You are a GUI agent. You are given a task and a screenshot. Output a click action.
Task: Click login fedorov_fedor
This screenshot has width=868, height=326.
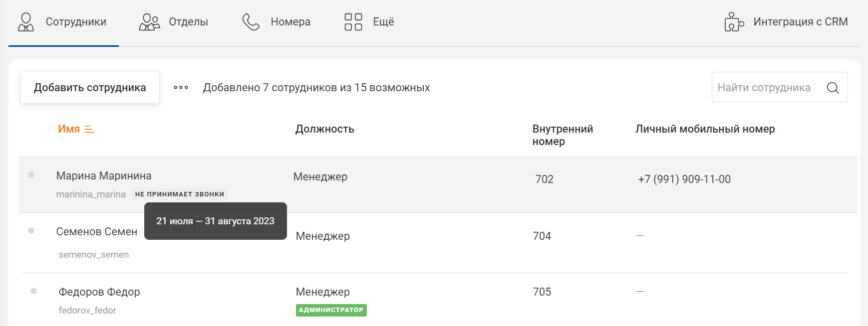coord(87,311)
